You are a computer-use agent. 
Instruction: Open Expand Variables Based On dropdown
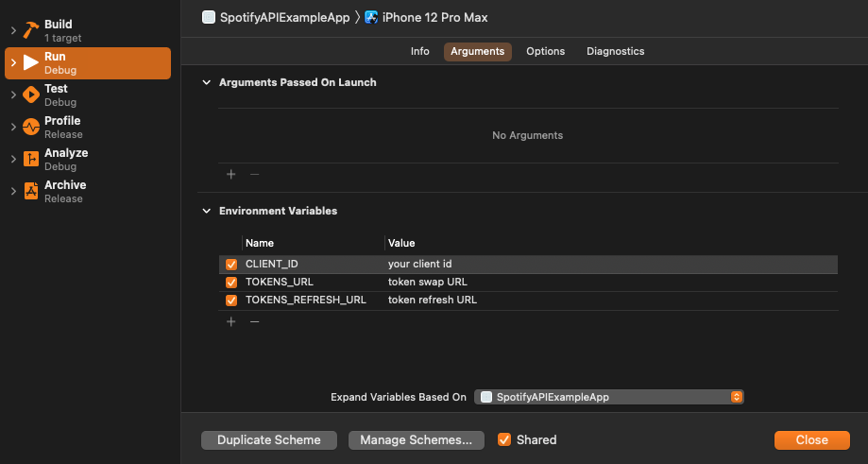[x=609, y=397]
